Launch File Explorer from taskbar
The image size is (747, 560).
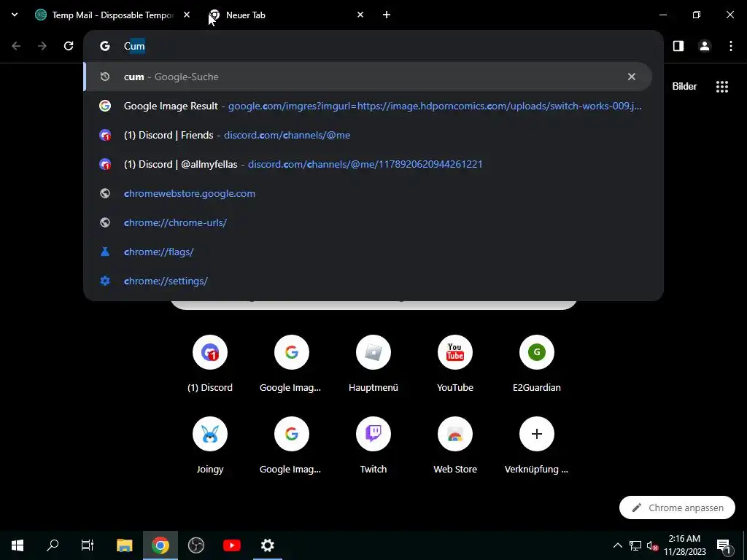pos(124,545)
